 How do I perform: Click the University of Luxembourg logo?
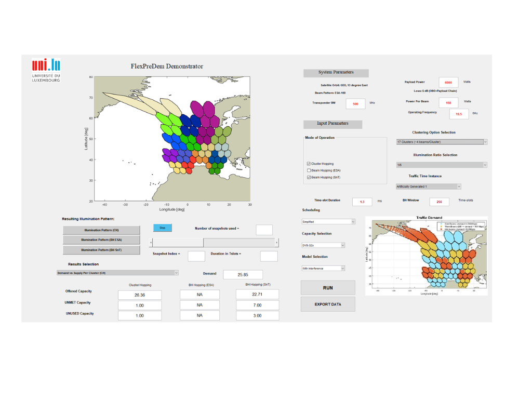coord(46,70)
